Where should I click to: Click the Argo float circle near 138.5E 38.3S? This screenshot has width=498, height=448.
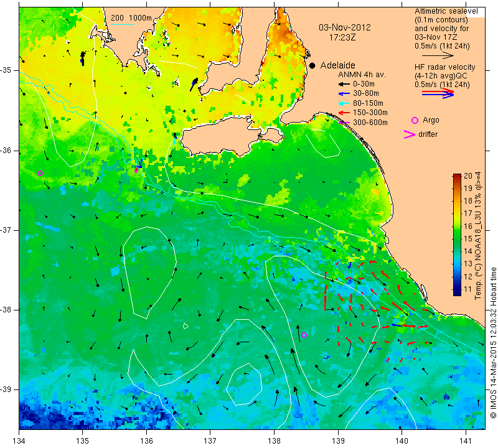click(304, 335)
